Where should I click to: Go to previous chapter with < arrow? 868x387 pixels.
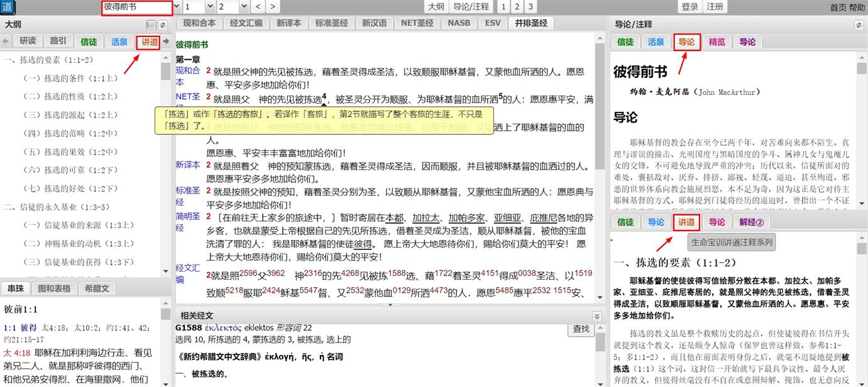pyautogui.click(x=259, y=7)
